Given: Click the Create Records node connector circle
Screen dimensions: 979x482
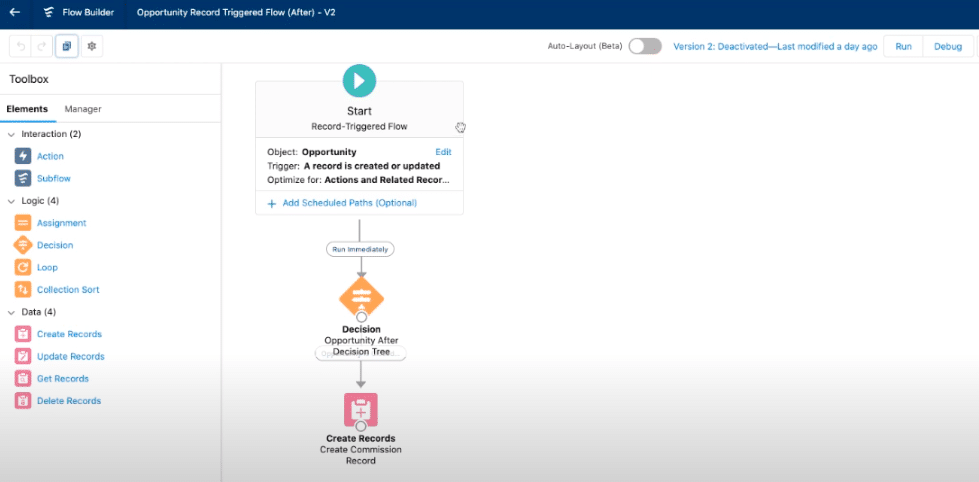Looking at the screenshot, I should (x=360, y=426).
